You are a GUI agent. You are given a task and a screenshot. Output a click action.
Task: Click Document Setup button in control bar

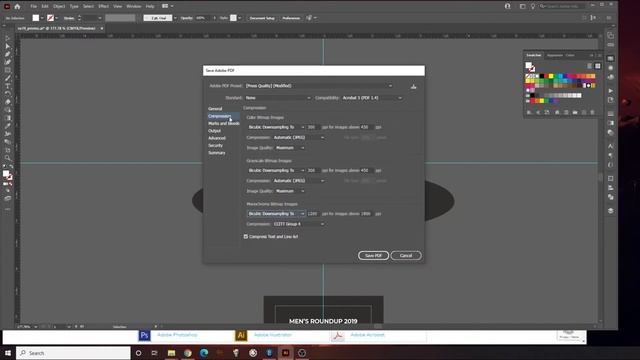coord(262,18)
